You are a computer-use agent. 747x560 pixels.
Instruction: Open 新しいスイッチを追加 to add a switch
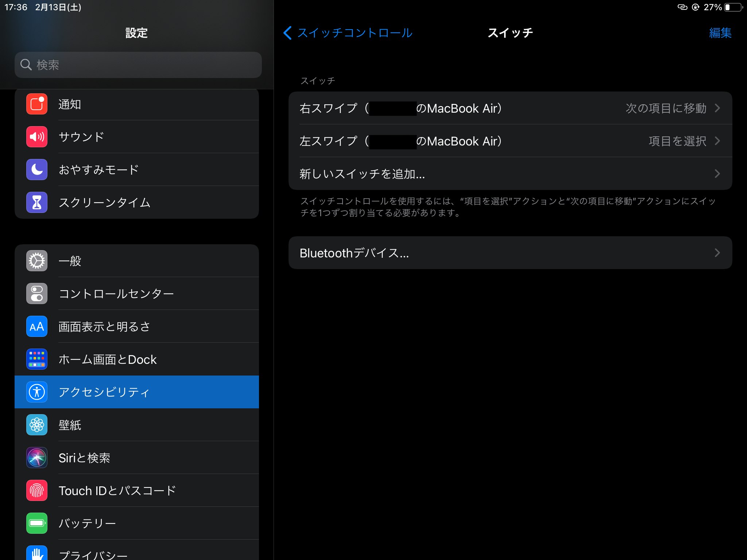510,174
